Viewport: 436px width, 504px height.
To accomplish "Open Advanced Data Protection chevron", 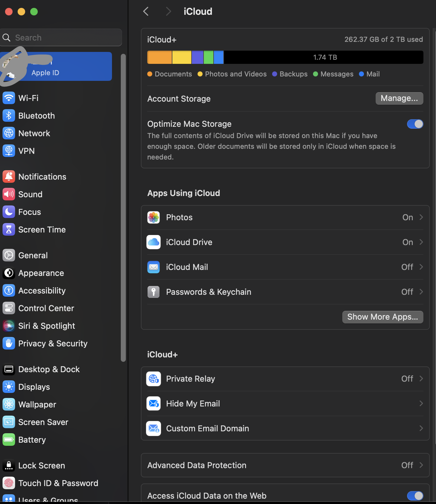I will 421,465.
